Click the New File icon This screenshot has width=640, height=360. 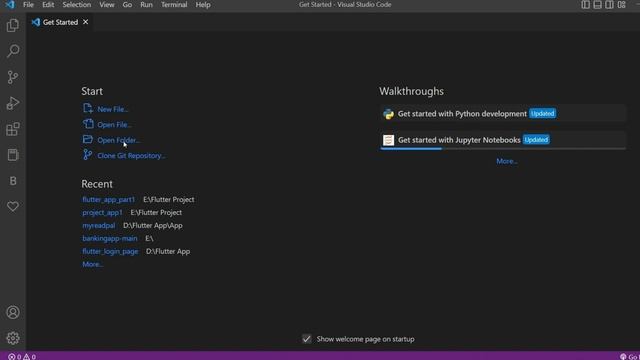tap(88, 108)
